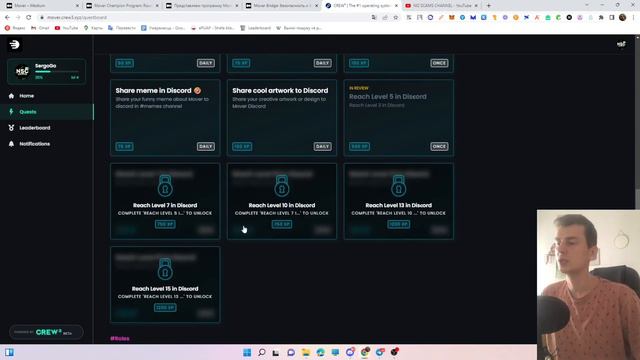Viewport: 640px width, 360px height.
Task: Click the SergoGo avatar image
Action: click(22, 71)
